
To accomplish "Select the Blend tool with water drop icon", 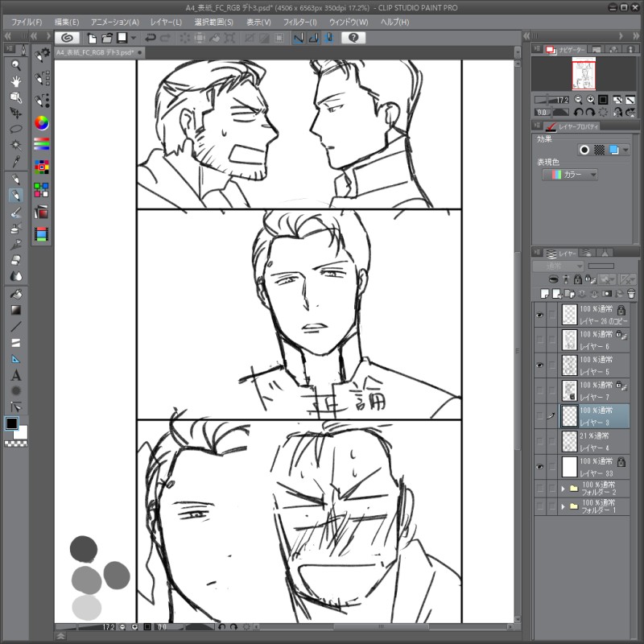I will (x=15, y=276).
